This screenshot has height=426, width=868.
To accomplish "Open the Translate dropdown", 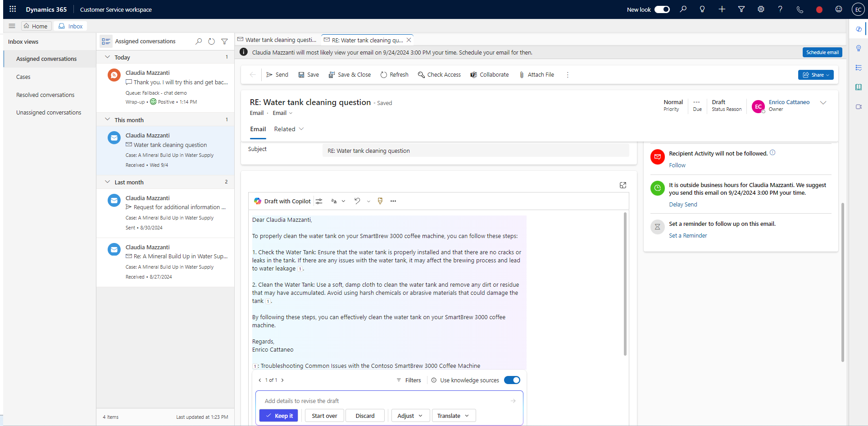I will (x=453, y=415).
